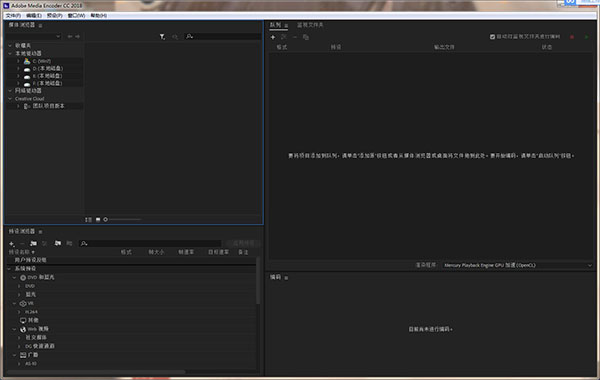600x380 pixels.
Task: Click the Preset Browser search field
Action: coord(150,243)
